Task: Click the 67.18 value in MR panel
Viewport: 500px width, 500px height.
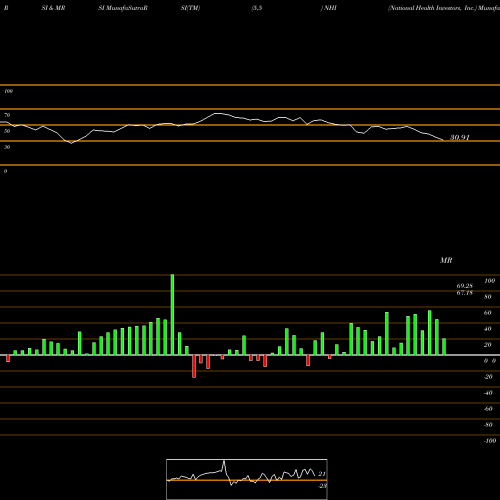Action: point(465,293)
